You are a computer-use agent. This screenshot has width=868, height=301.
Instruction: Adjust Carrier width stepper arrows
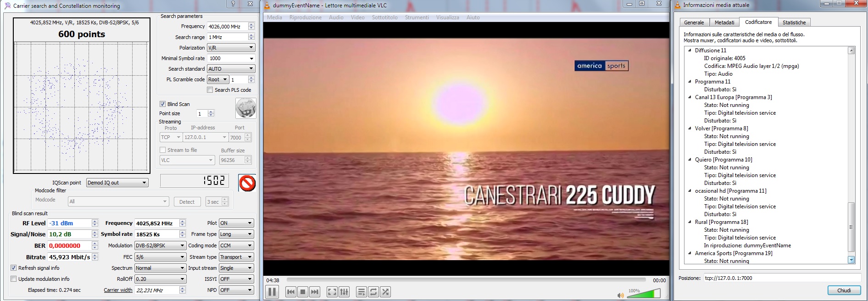tap(183, 290)
